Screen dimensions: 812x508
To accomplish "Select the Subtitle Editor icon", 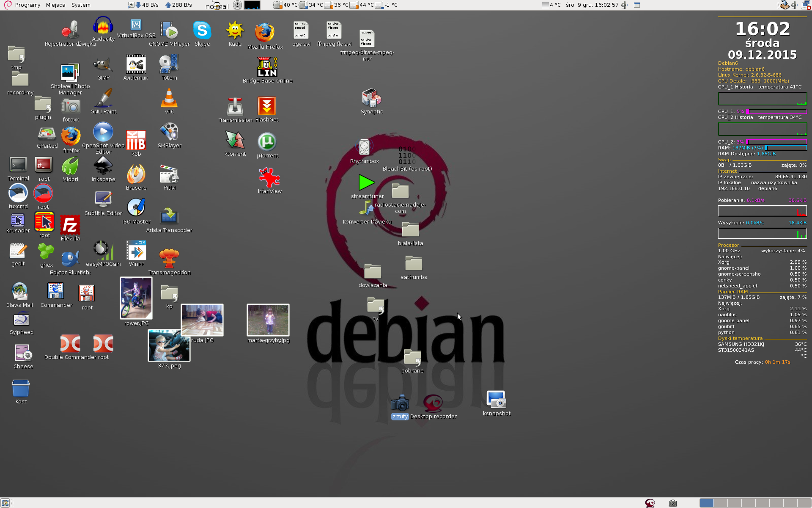I will pyautogui.click(x=103, y=199).
